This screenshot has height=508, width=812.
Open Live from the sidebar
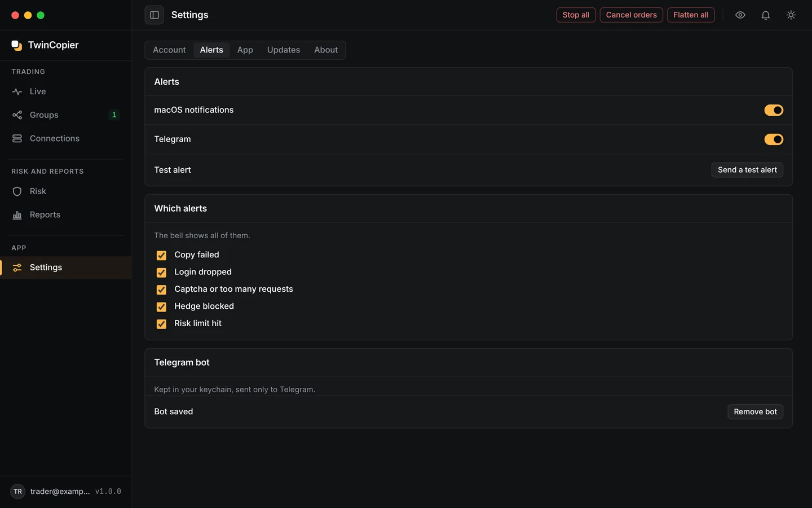pos(65,91)
